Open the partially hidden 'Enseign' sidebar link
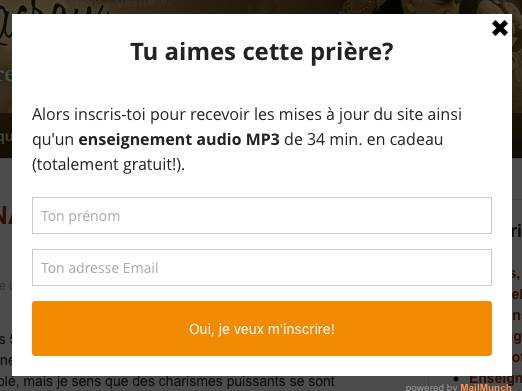The height and width of the screenshot is (391, 522). 496,379
